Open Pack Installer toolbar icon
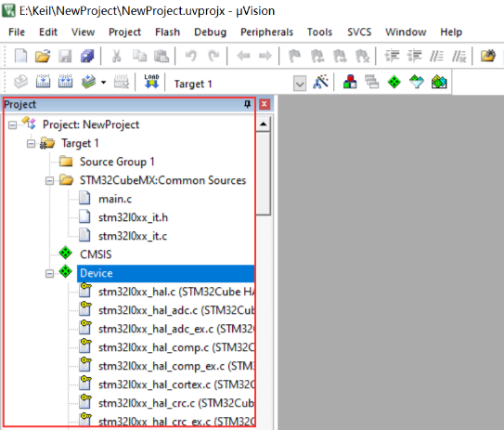Image resolution: width=504 pixels, height=430 pixels. pos(439,82)
